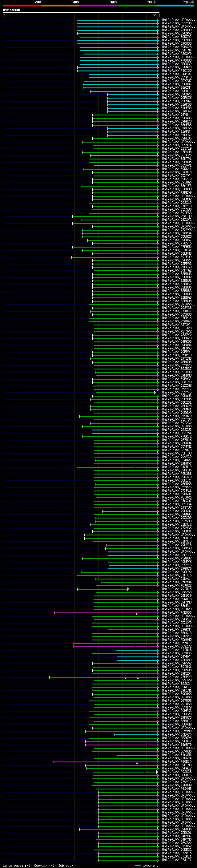197x868 pixels.
Task: Open the UniRef100_Q5RCD1 entry
Action: (x=177, y=833)
